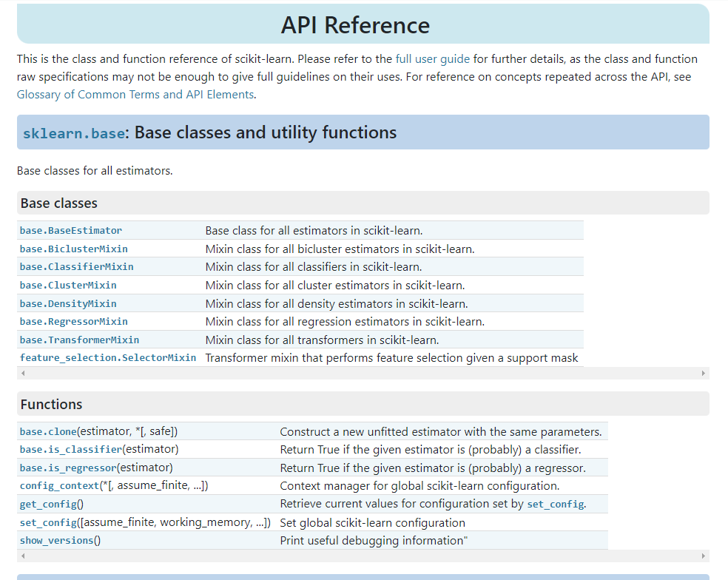
Task: Click 'Return True if...a regressor' description
Action: coord(433,468)
